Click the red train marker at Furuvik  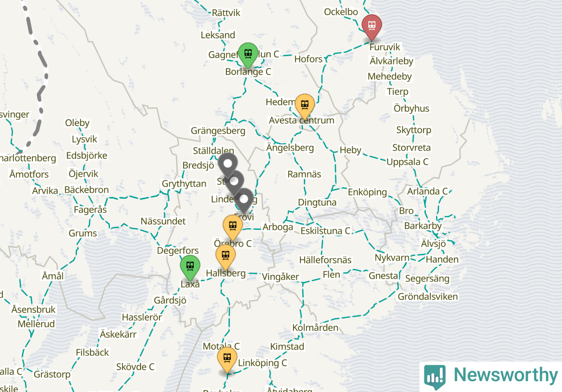[371, 27]
